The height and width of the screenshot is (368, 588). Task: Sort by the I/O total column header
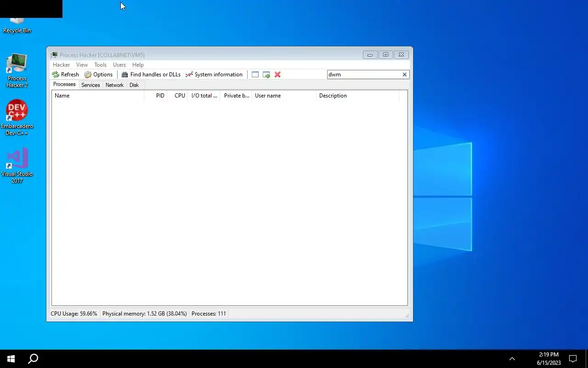point(204,96)
